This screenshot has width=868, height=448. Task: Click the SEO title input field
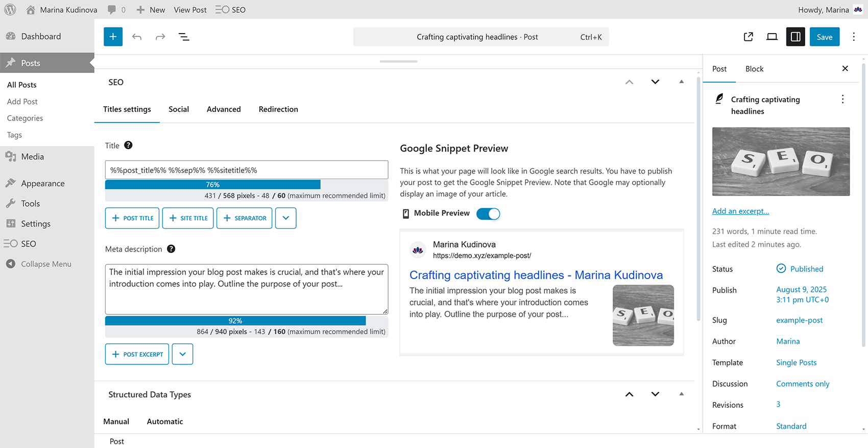click(x=247, y=170)
